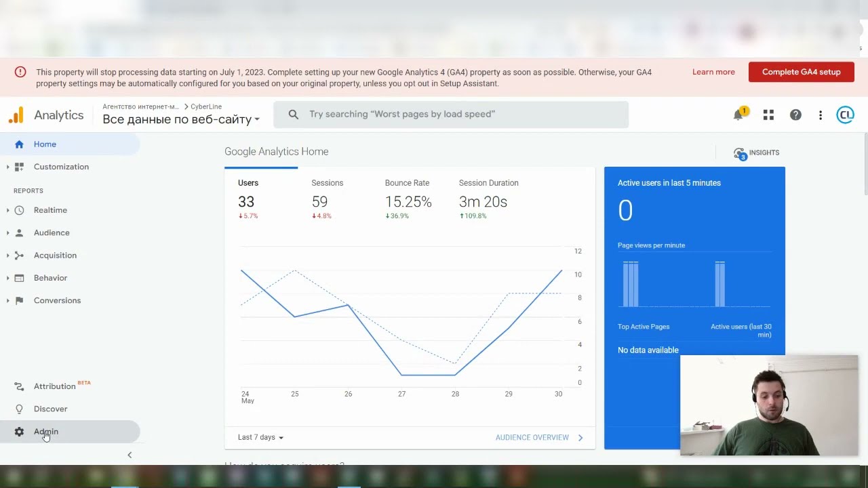Image resolution: width=868 pixels, height=488 pixels.
Task: Open the notifications bell icon
Action: (738, 115)
